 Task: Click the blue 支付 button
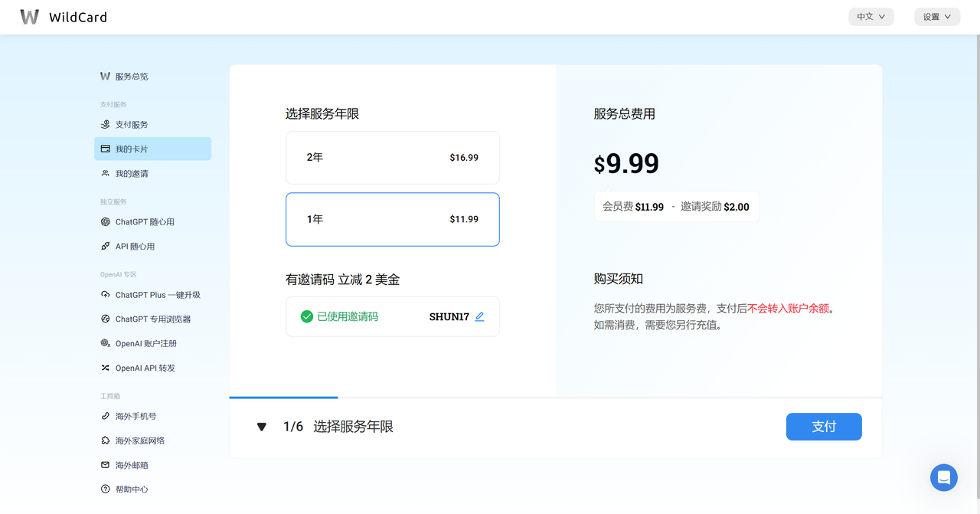coord(824,427)
